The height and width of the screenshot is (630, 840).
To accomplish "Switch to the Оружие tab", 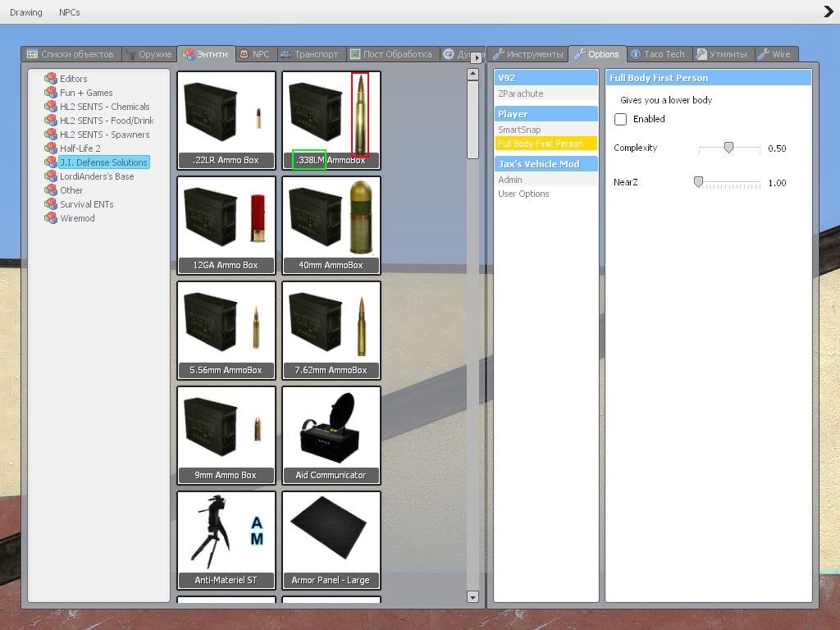I will 149,54.
